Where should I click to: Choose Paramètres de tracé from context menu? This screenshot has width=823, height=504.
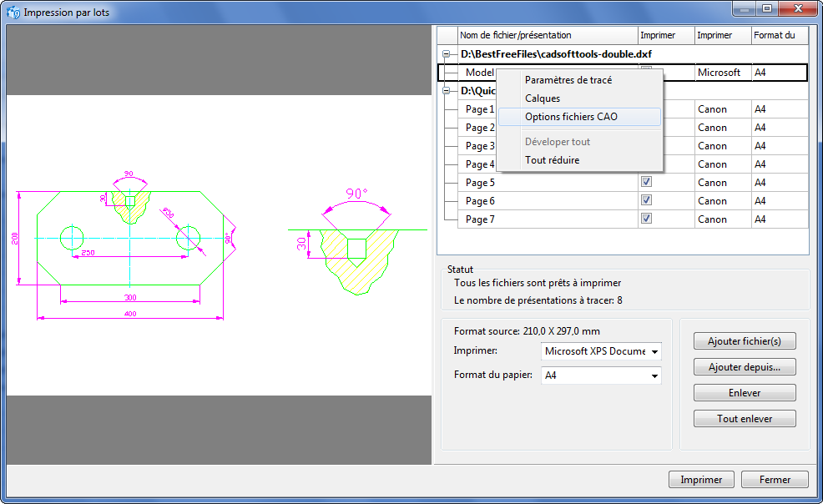tap(568, 80)
